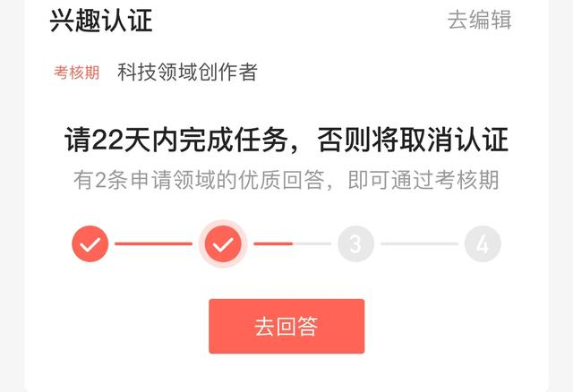
Task: Click the 科技领域创作者 label
Action: click(187, 72)
